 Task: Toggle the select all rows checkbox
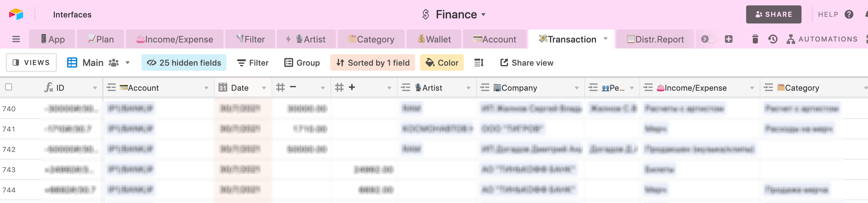pyautogui.click(x=9, y=87)
